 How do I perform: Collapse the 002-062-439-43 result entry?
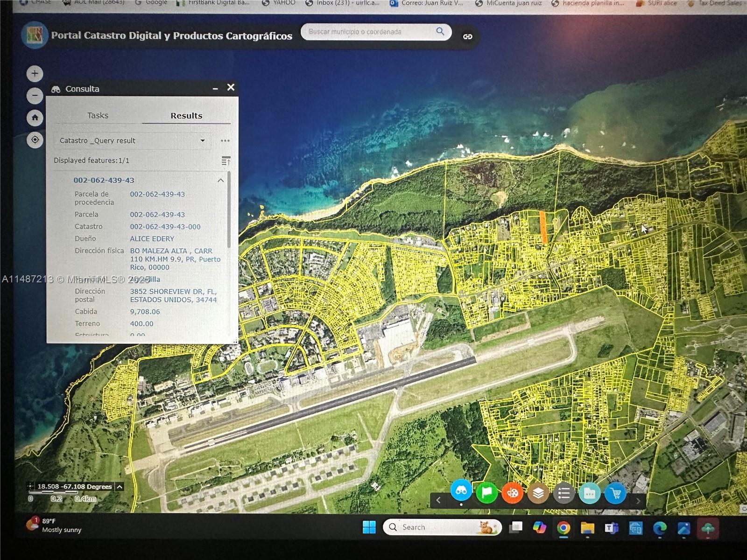tap(221, 180)
